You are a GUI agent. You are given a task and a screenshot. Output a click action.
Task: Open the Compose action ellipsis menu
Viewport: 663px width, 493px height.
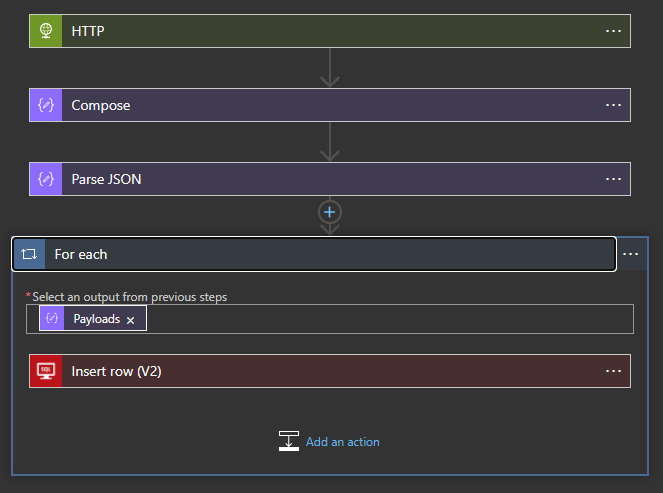point(613,105)
